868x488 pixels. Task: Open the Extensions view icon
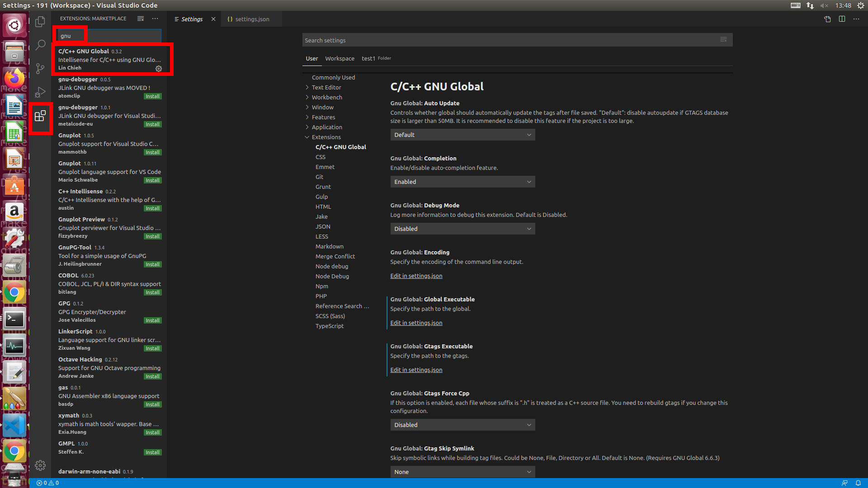[x=40, y=116]
